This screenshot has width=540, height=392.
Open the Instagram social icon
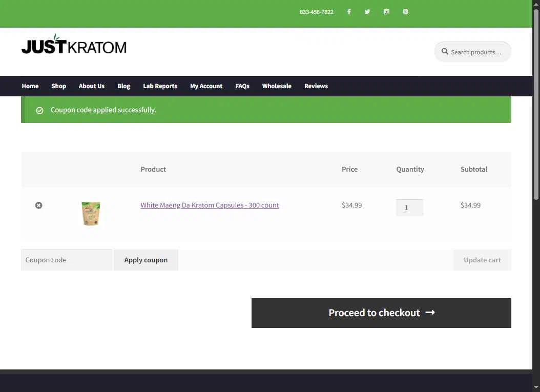coord(386,12)
